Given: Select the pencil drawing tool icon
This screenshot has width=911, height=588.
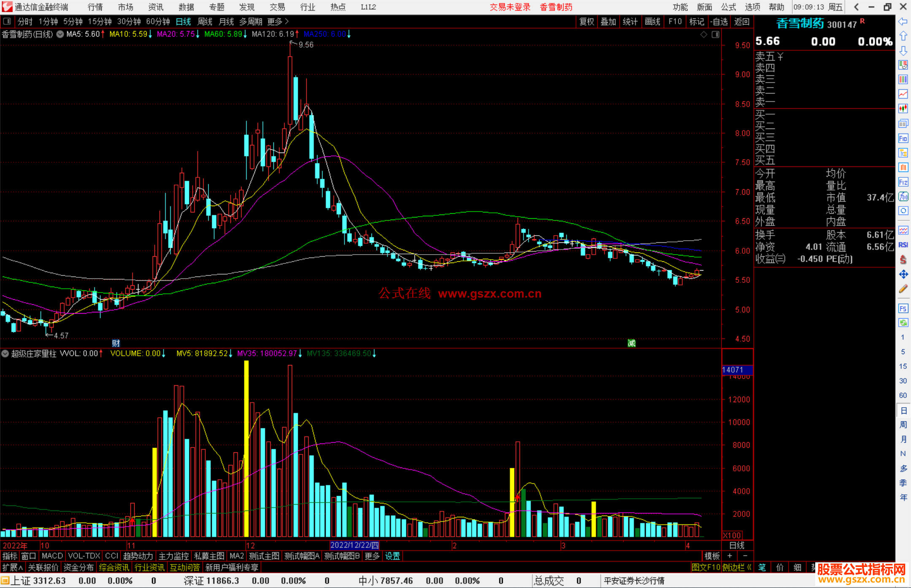Looking at the screenshot, I should 903,289.
